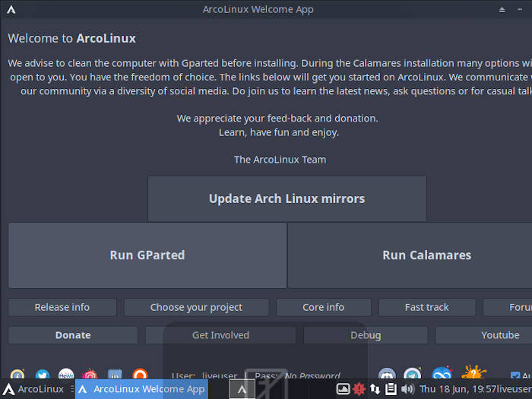532x399 pixels.
Task: Click the Donate button
Action: [73, 335]
